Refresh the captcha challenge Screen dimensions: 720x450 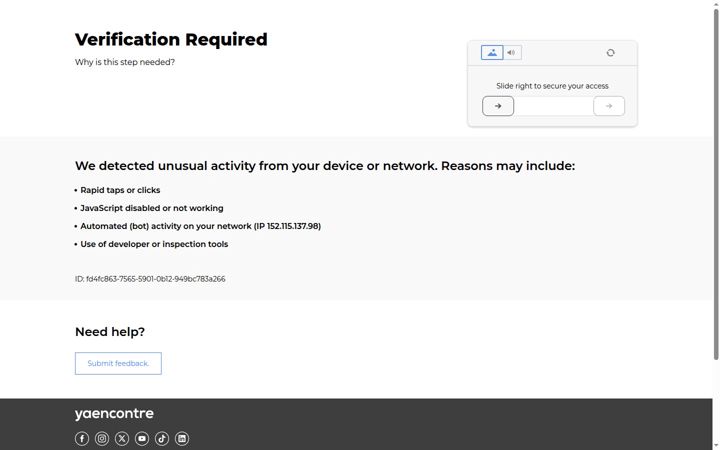(x=610, y=53)
